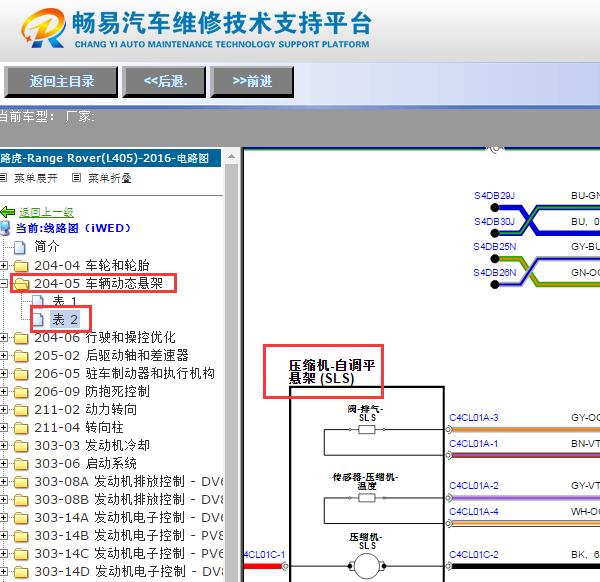Click folder icon for 211-02 动力转向
The height and width of the screenshot is (582, 600).
pos(21,410)
